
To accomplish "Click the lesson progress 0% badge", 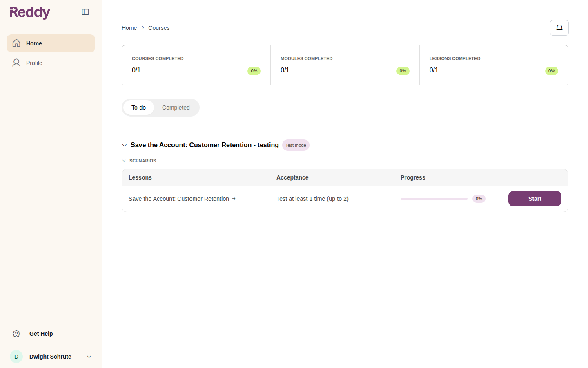I will click(479, 199).
